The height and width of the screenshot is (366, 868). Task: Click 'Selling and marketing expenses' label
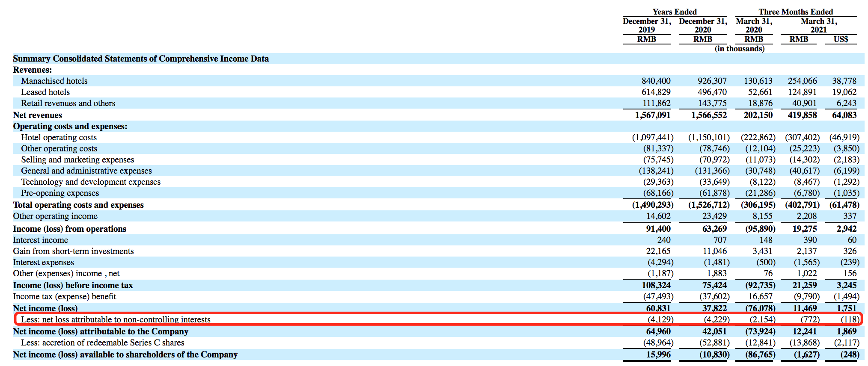pyautogui.click(x=77, y=159)
